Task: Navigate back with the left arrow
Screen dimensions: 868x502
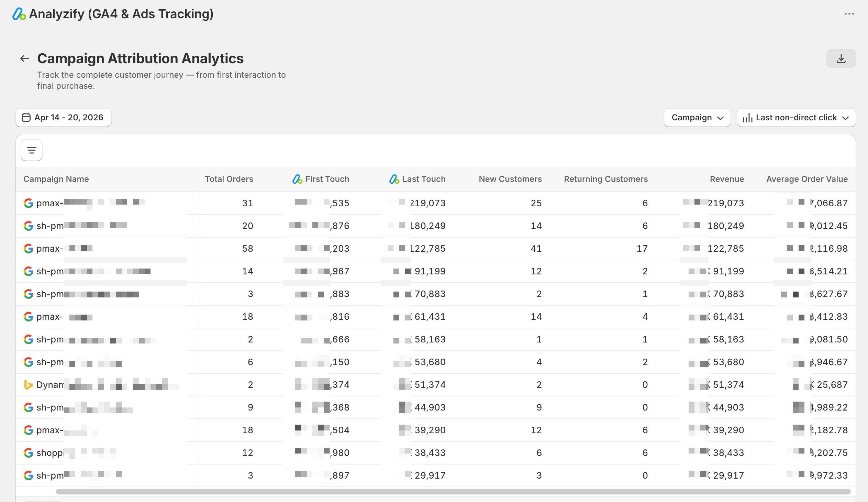Action: (x=24, y=58)
